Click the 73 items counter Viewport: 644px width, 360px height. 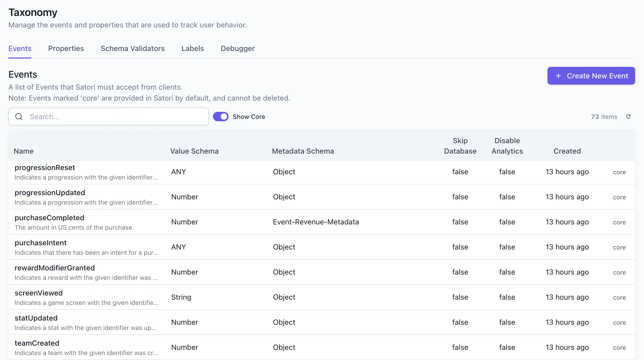point(604,117)
